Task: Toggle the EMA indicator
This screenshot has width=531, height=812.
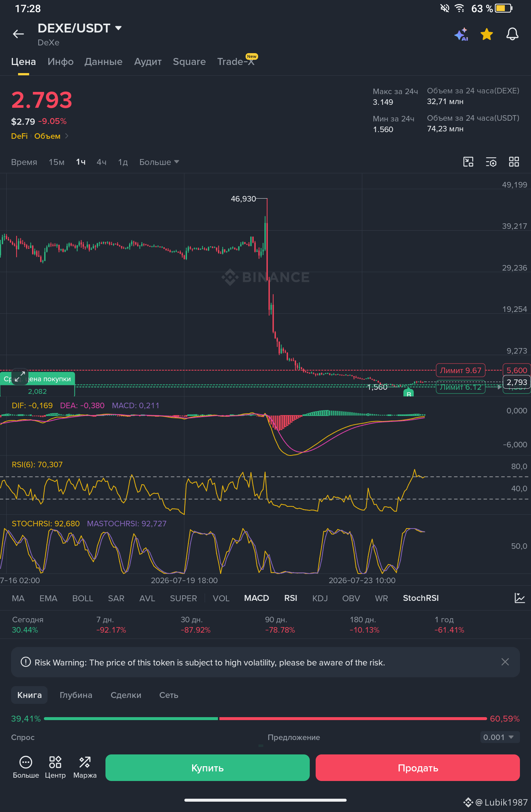Action: pos(48,598)
